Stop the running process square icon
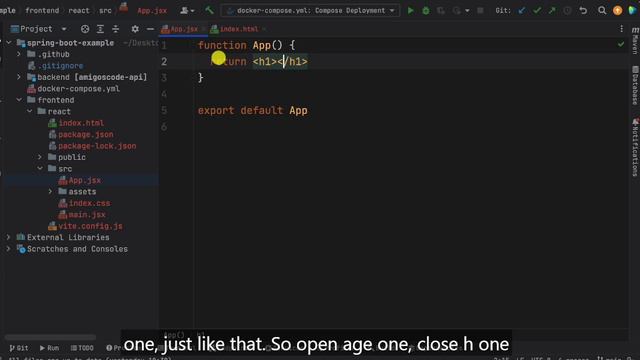The width and height of the screenshot is (640, 360). click(480, 11)
